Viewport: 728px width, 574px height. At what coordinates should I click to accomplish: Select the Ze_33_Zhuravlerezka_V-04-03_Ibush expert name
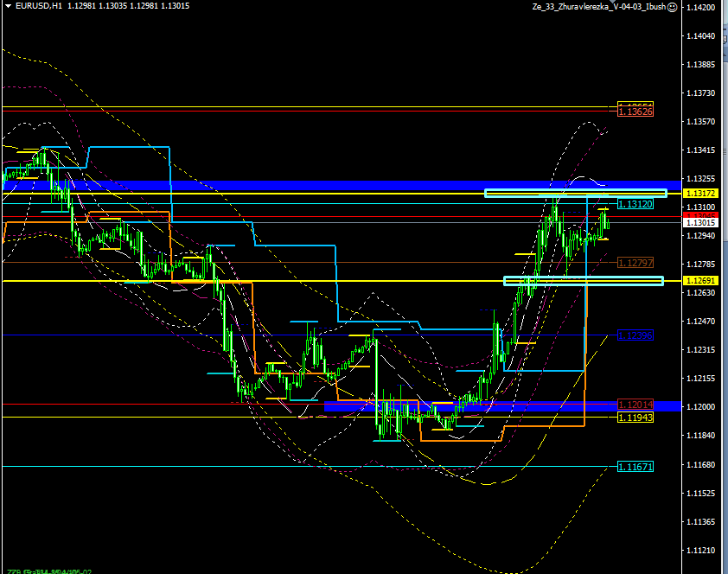tap(599, 7)
